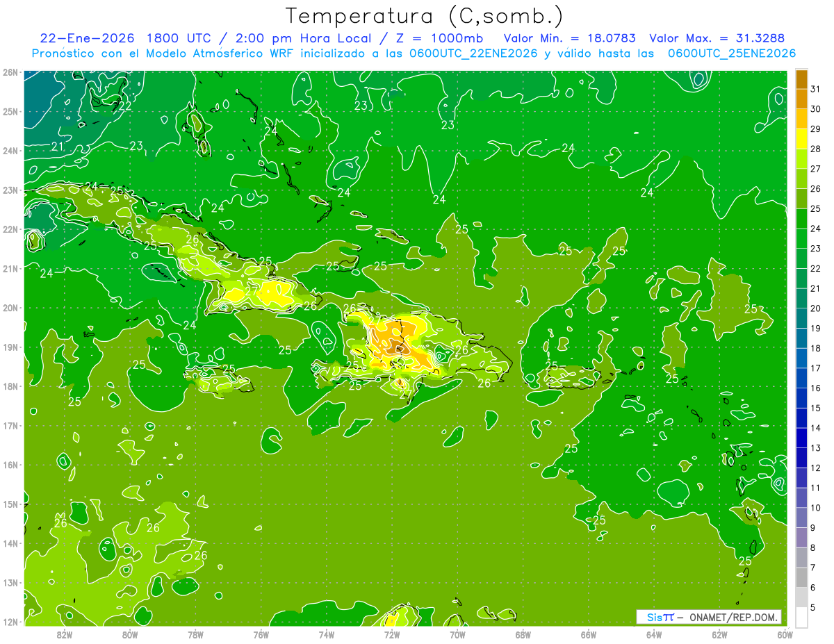Image resolution: width=834 pixels, height=644 pixels.
Task: Click 'Valor Min. = 18.0783' text
Action: (x=571, y=38)
